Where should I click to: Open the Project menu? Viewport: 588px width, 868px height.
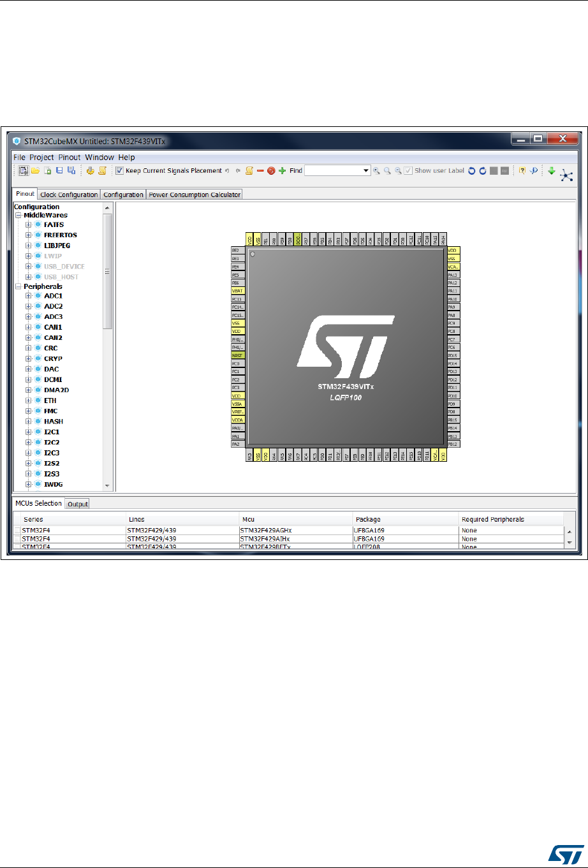click(42, 157)
